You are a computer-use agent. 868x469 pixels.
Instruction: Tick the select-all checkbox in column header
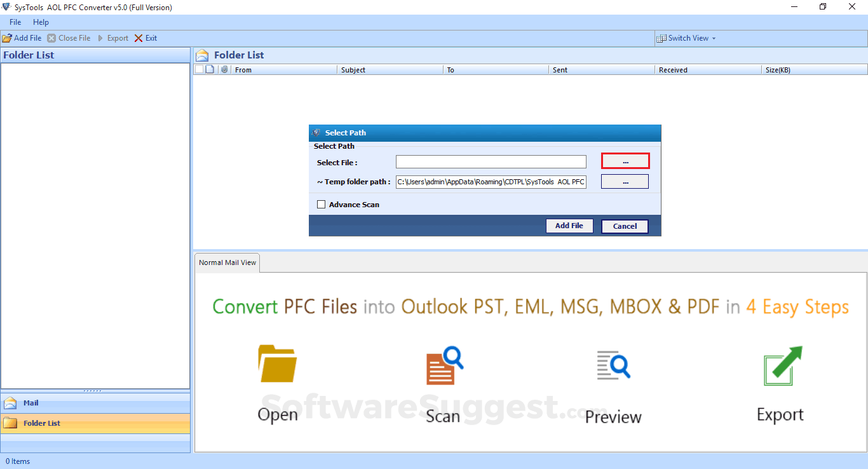pyautogui.click(x=199, y=69)
